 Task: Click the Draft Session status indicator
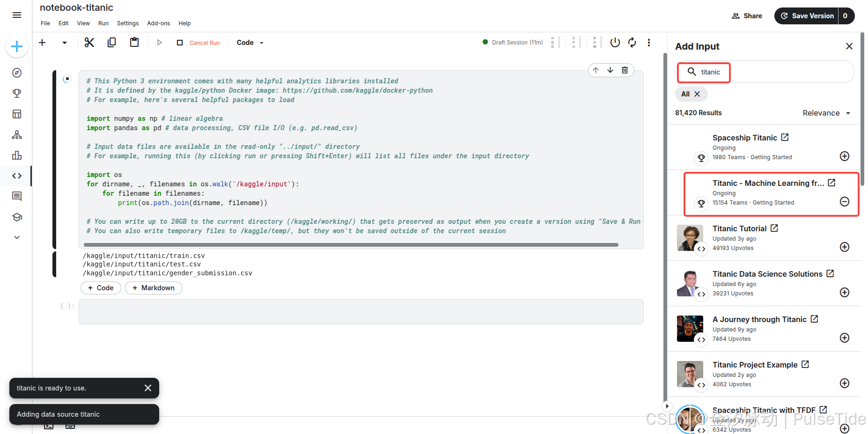pyautogui.click(x=513, y=42)
